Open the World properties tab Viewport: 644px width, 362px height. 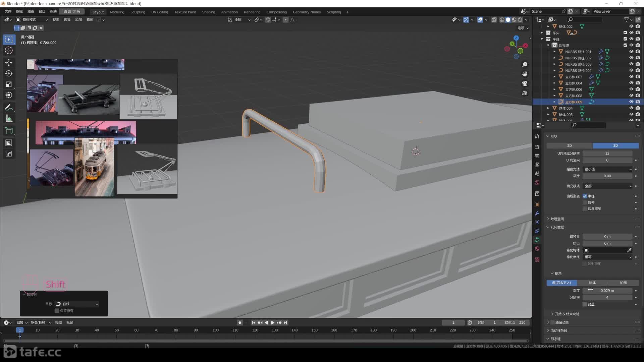pyautogui.click(x=537, y=182)
